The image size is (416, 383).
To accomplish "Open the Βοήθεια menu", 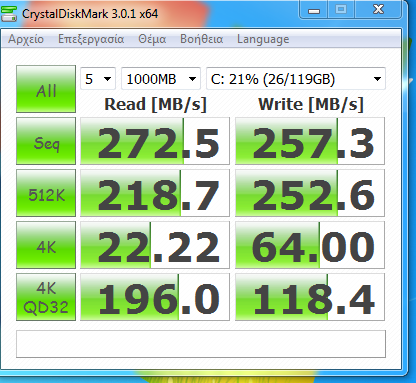I will (x=202, y=39).
